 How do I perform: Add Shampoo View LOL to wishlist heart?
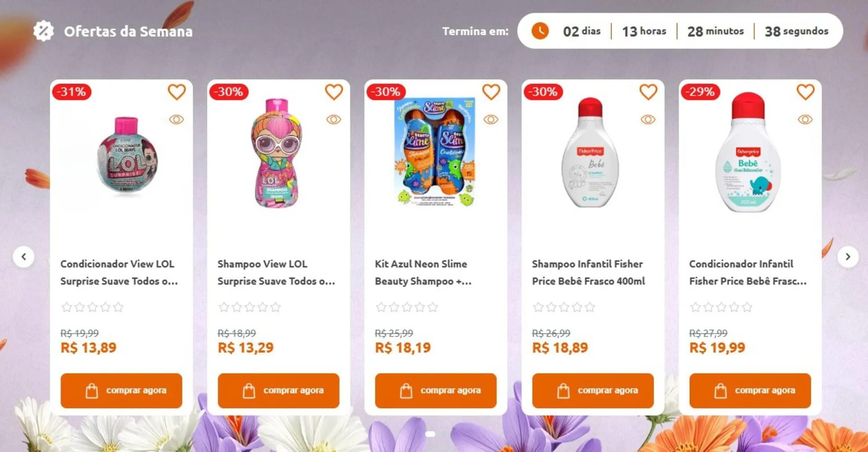click(334, 92)
